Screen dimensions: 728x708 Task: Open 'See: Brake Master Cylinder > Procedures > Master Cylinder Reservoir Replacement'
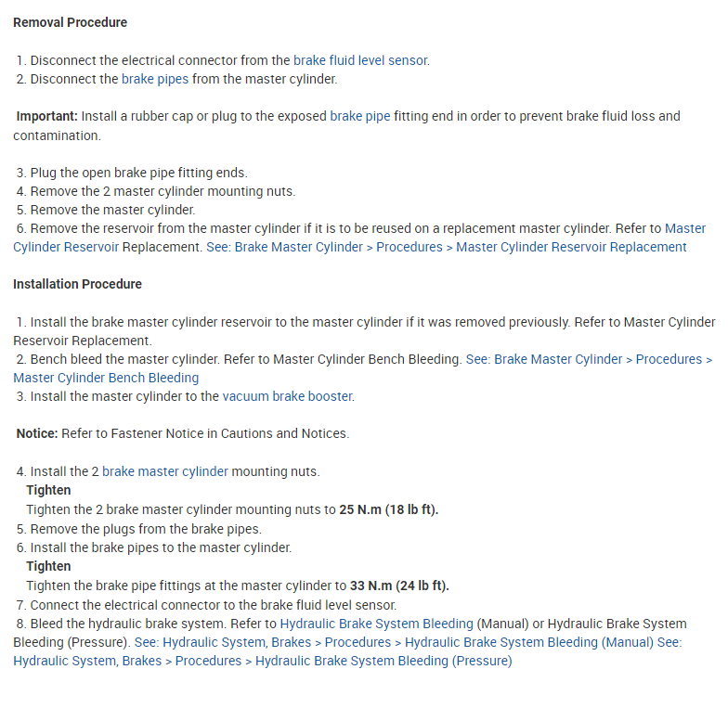[461, 247]
